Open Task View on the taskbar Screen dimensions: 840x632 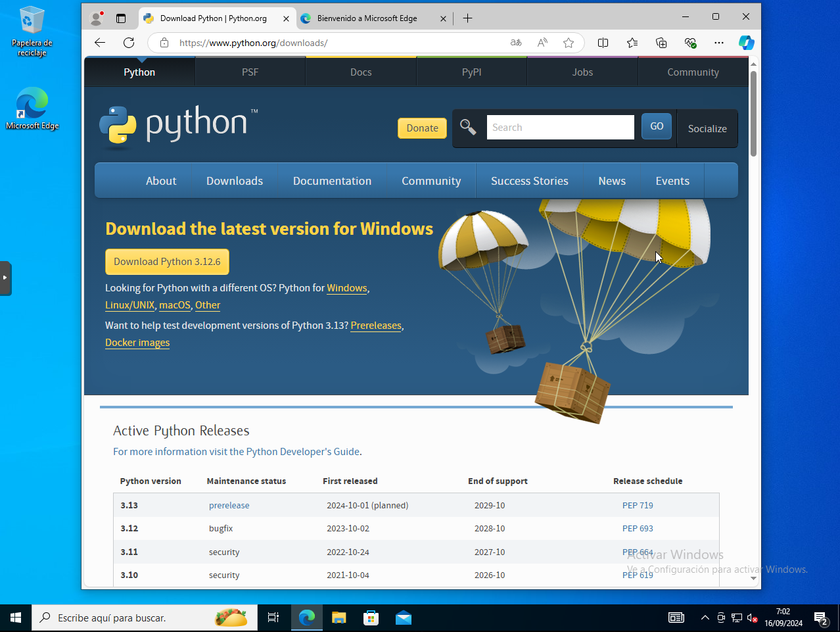[x=273, y=618]
